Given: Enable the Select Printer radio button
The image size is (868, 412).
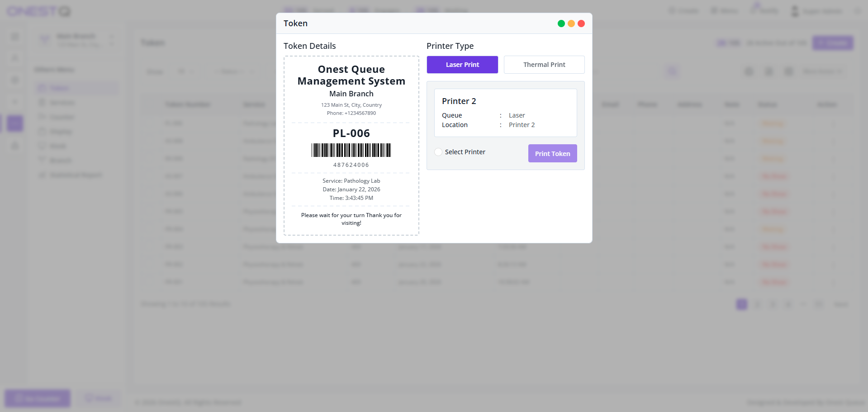Looking at the screenshot, I should tap(438, 152).
